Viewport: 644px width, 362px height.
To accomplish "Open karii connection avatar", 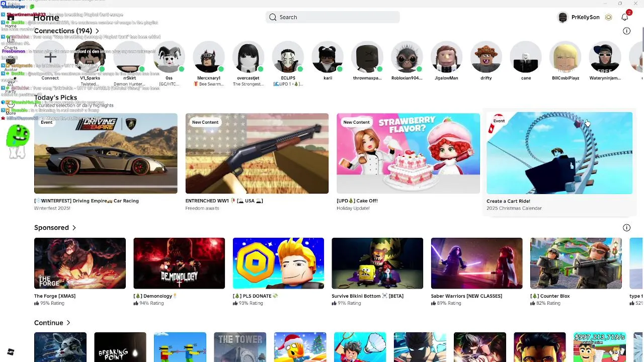I will coord(328,57).
